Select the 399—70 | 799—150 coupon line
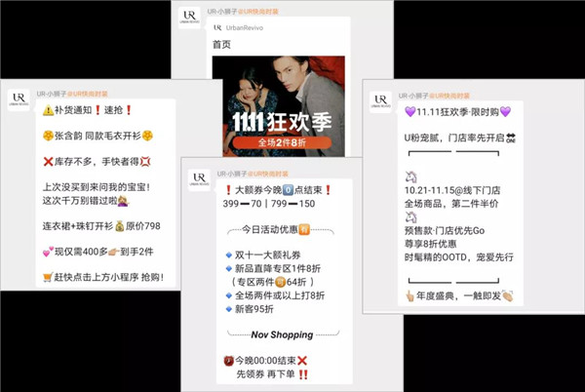585x392 pixels. 269,204
